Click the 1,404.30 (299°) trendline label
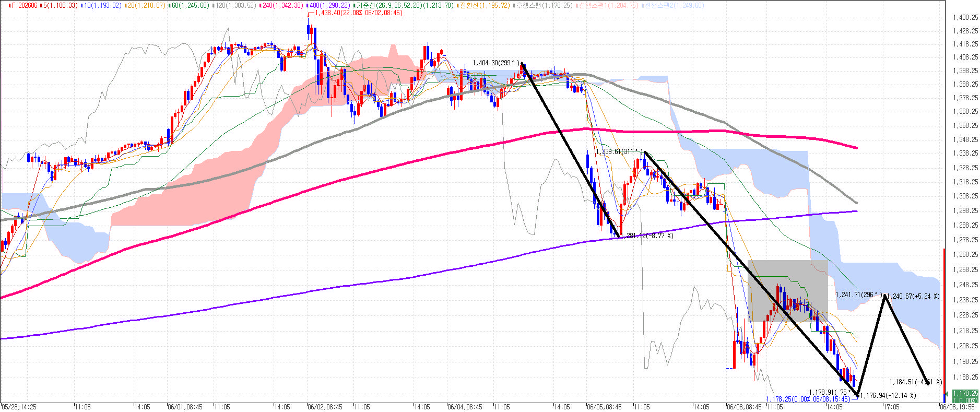The image size is (980, 412). click(496, 63)
